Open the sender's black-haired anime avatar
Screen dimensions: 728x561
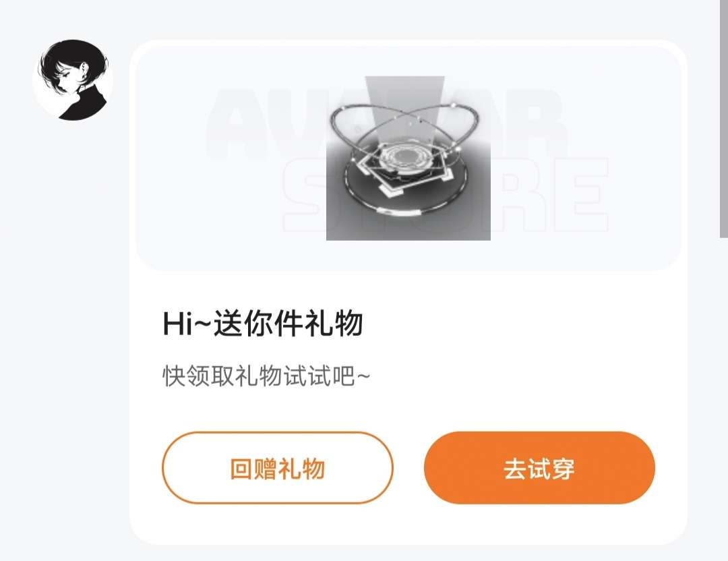[73, 80]
